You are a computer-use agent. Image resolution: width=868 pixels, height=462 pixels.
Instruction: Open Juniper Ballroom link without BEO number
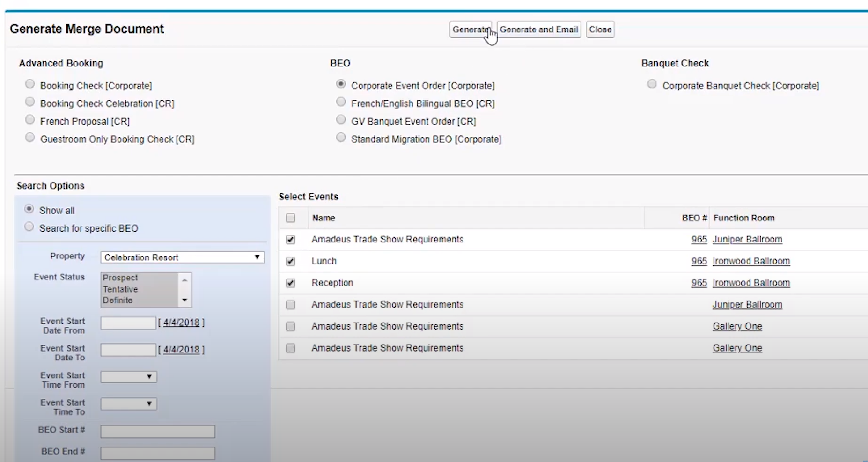pyautogui.click(x=747, y=305)
